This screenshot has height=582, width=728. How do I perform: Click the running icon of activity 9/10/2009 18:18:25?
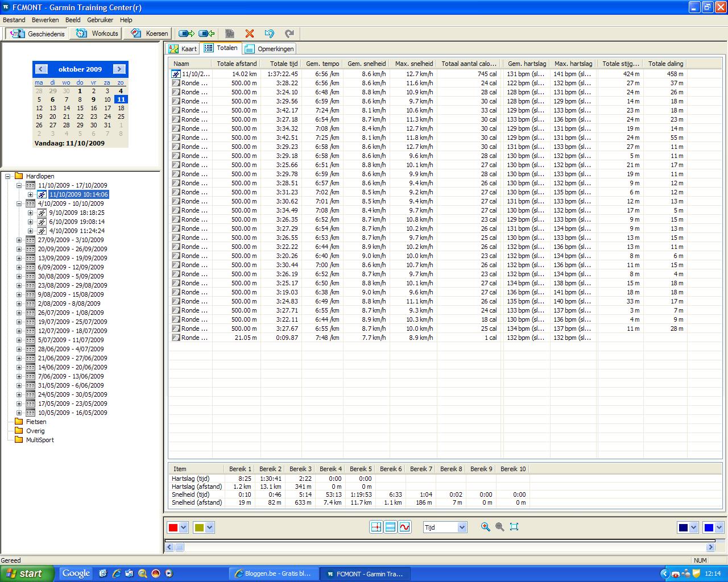point(42,213)
